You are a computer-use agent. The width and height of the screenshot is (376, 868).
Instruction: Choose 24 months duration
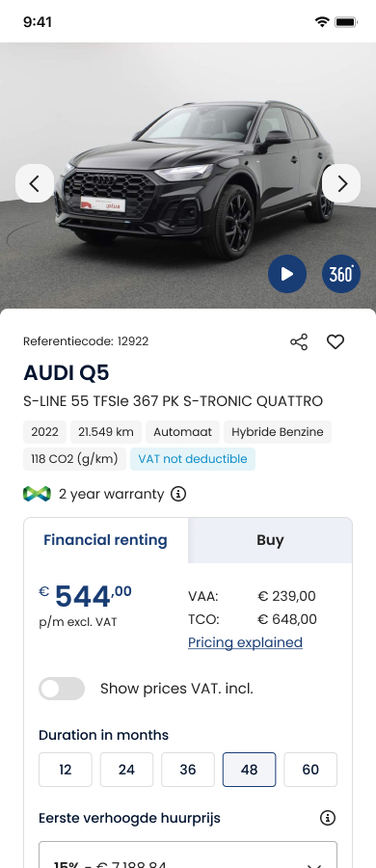tap(126, 770)
